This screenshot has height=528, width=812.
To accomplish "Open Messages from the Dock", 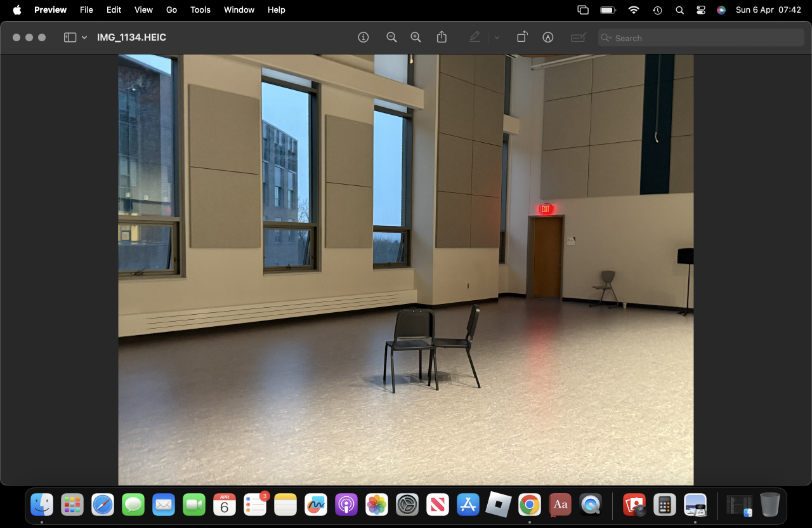I will pyautogui.click(x=133, y=505).
